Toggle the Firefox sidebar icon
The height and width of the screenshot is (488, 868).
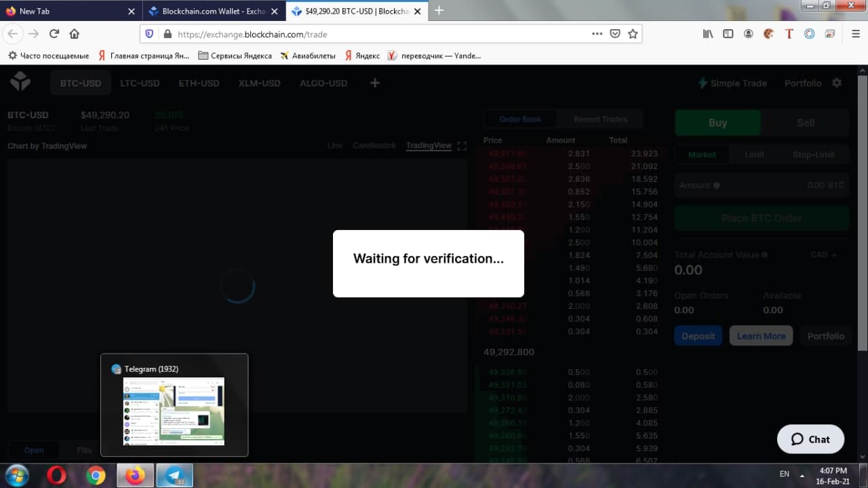(728, 33)
